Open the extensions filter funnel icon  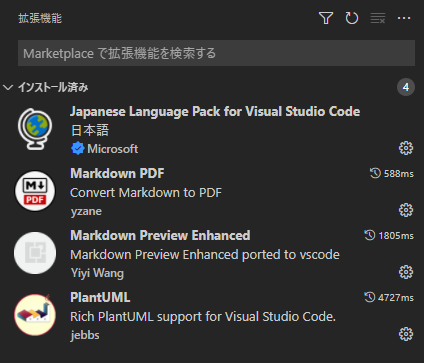tap(326, 18)
